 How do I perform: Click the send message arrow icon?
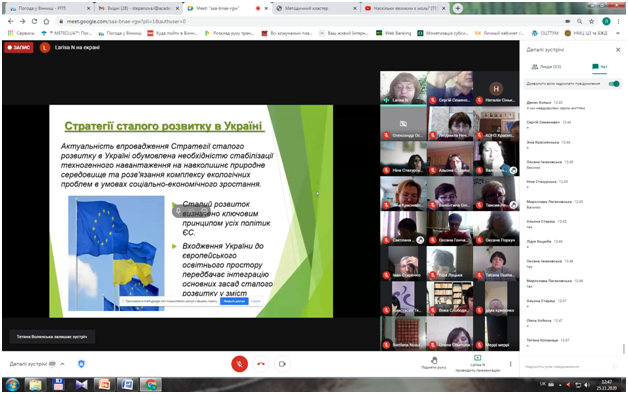pos(616,366)
